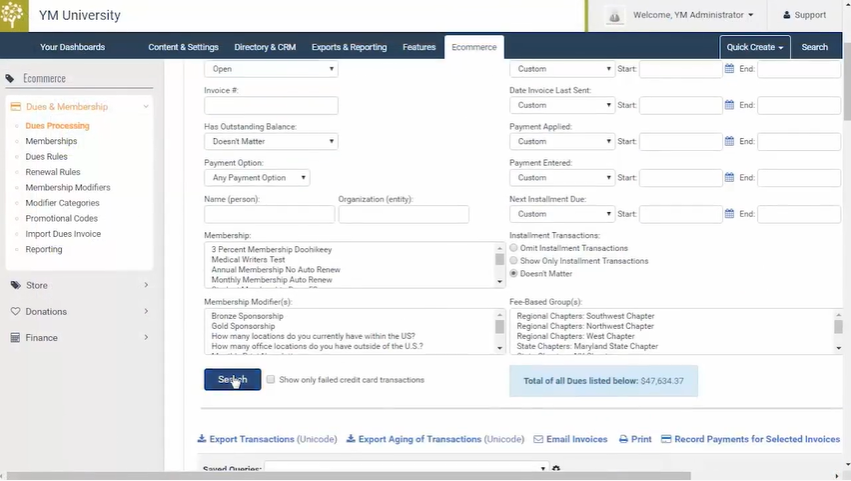
Task: Open the Any Payment Option dropdown
Action: (257, 178)
